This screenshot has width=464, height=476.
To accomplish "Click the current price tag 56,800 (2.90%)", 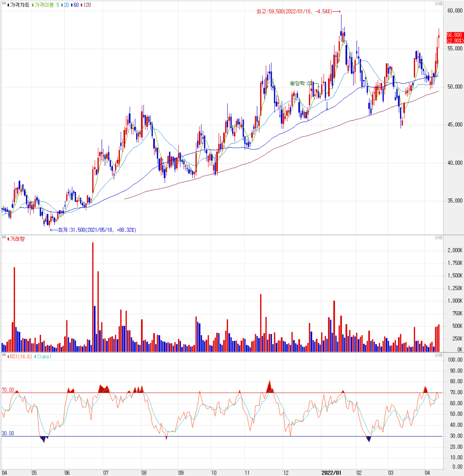I will tap(455, 38).
